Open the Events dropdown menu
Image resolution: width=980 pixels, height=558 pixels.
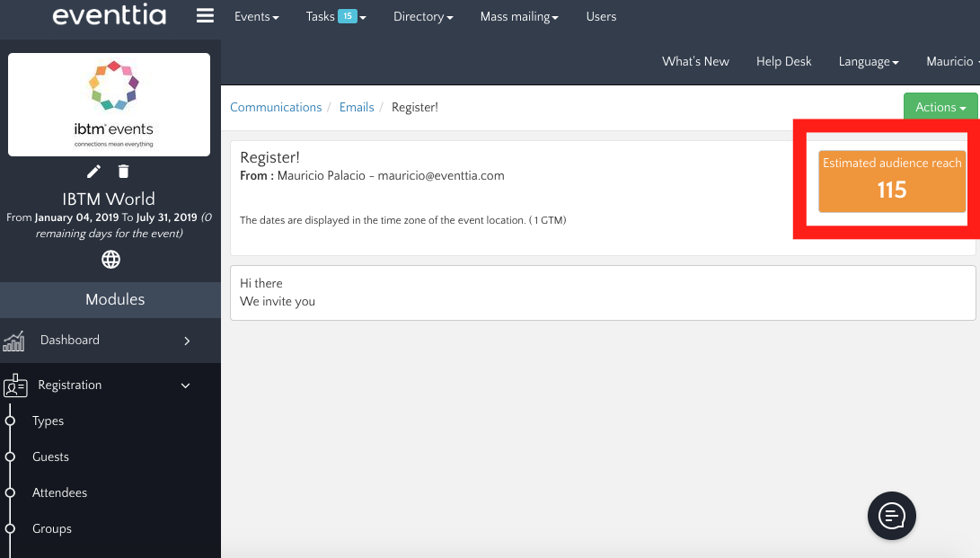pyautogui.click(x=256, y=16)
